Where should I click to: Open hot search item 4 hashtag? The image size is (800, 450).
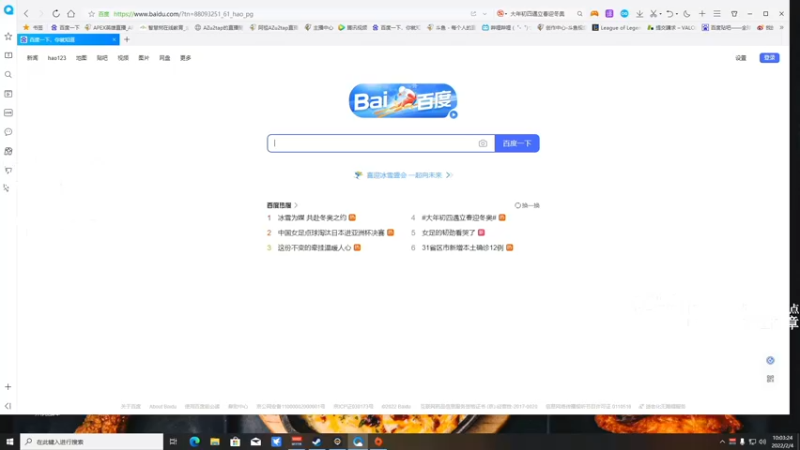click(459, 218)
